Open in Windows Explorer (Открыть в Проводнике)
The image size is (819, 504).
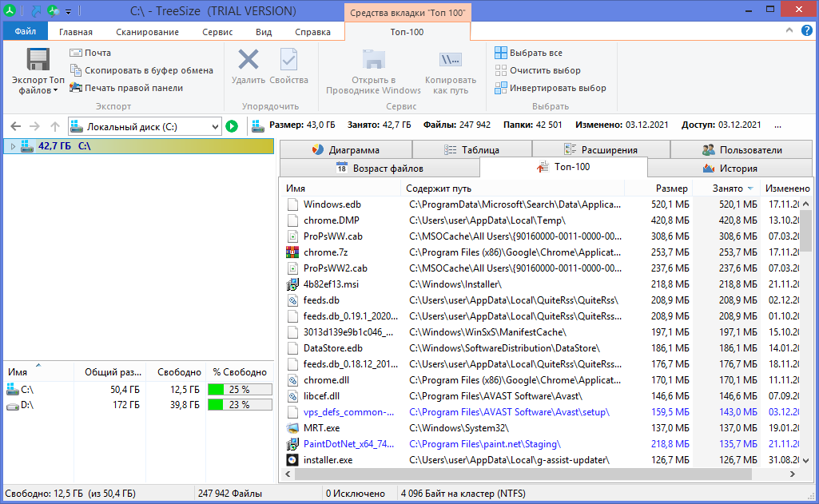(373, 72)
